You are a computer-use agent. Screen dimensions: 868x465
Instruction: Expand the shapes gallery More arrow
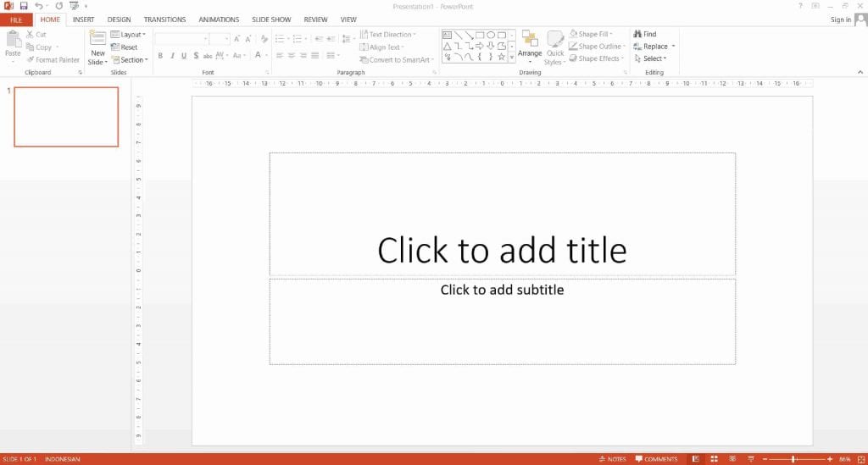click(x=511, y=57)
